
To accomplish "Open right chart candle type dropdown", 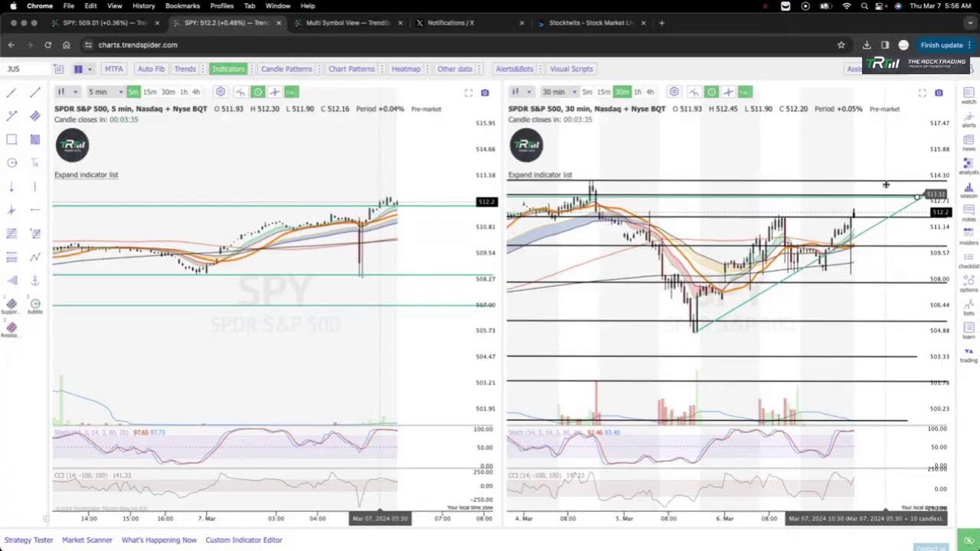I will point(521,92).
